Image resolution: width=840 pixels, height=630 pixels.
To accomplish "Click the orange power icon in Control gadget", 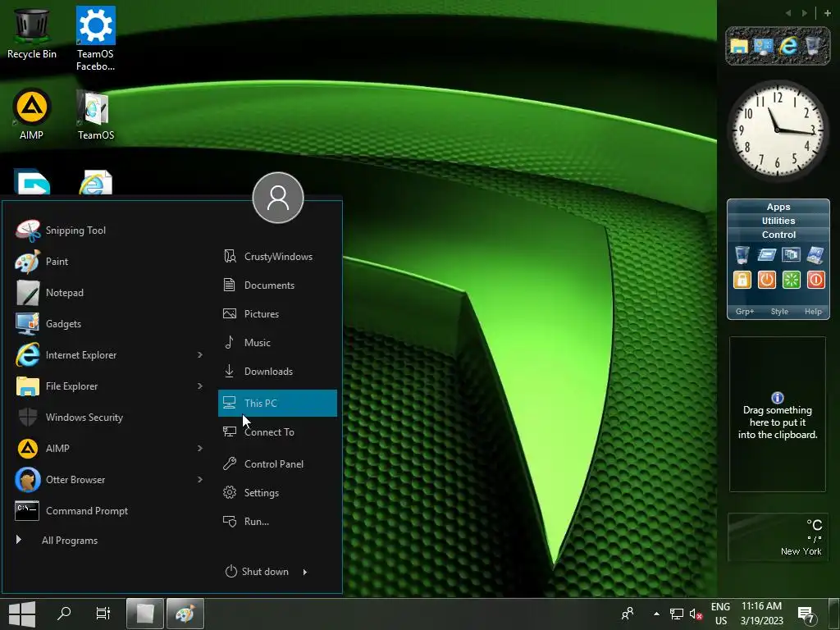I will [767, 280].
